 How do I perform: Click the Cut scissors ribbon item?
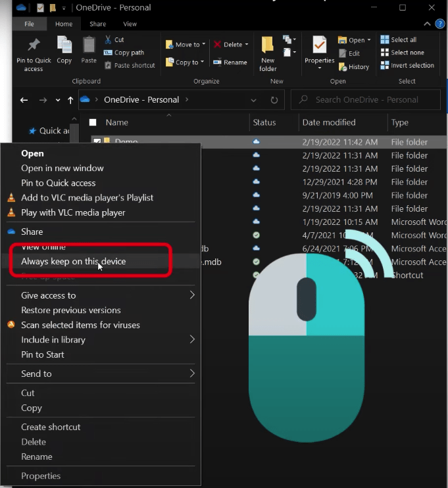tap(114, 39)
